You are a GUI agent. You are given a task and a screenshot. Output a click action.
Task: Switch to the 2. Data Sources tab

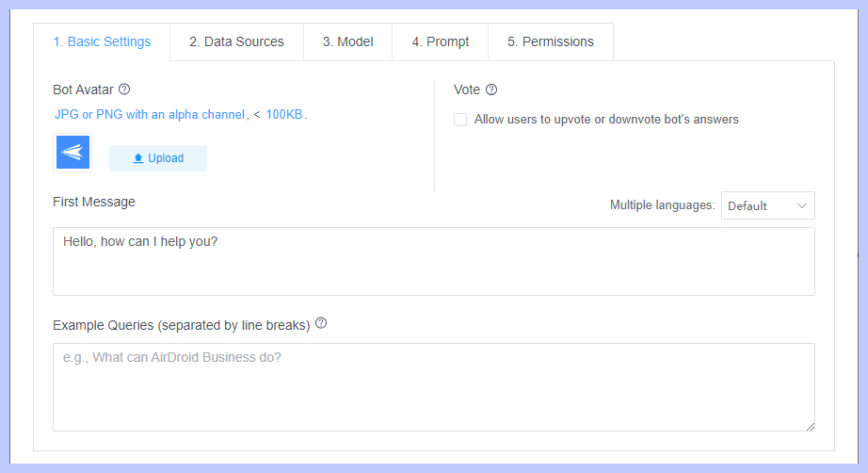pos(236,41)
